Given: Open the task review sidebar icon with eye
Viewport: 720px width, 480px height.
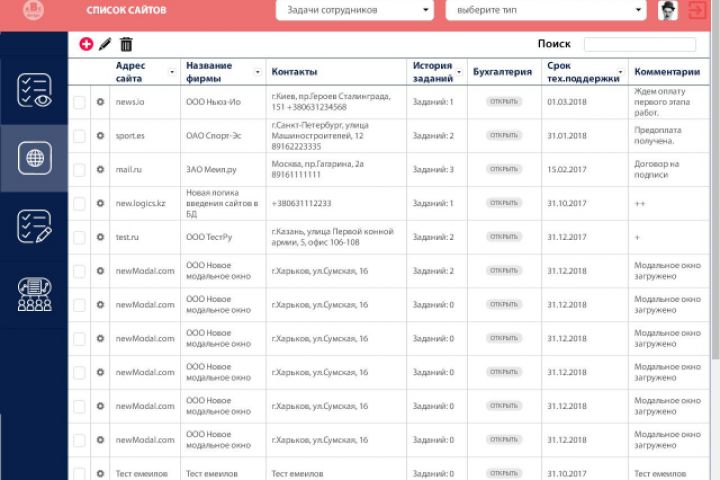Looking at the screenshot, I should (34, 90).
